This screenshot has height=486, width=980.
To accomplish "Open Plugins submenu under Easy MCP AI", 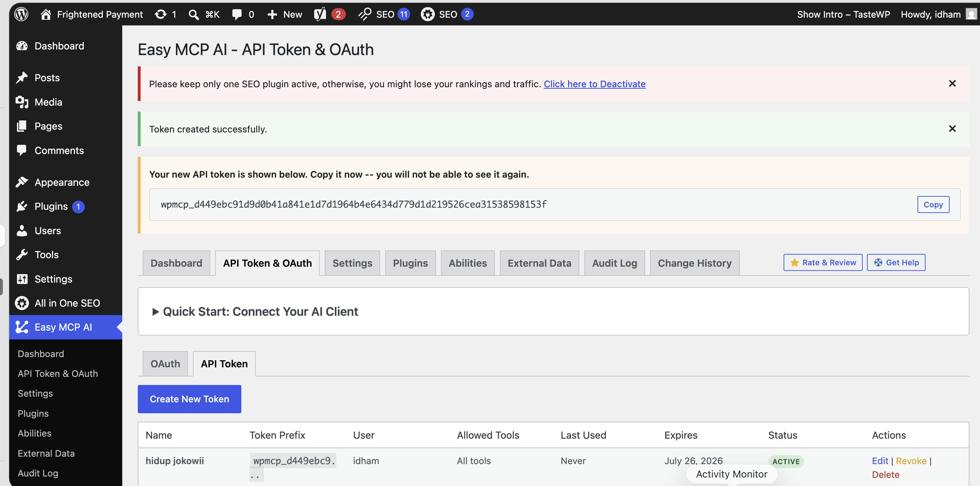I will (33, 413).
